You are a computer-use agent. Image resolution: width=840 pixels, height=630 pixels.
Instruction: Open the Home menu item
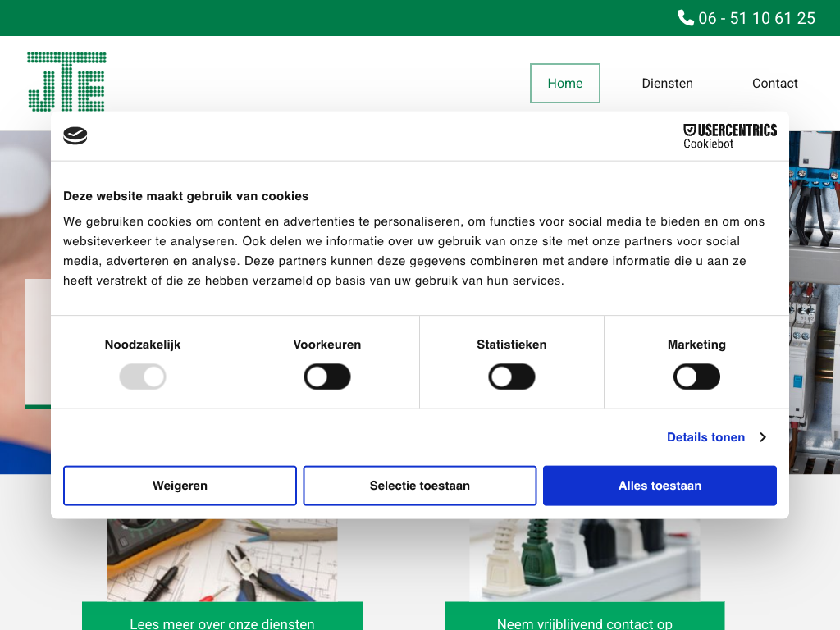(x=565, y=84)
